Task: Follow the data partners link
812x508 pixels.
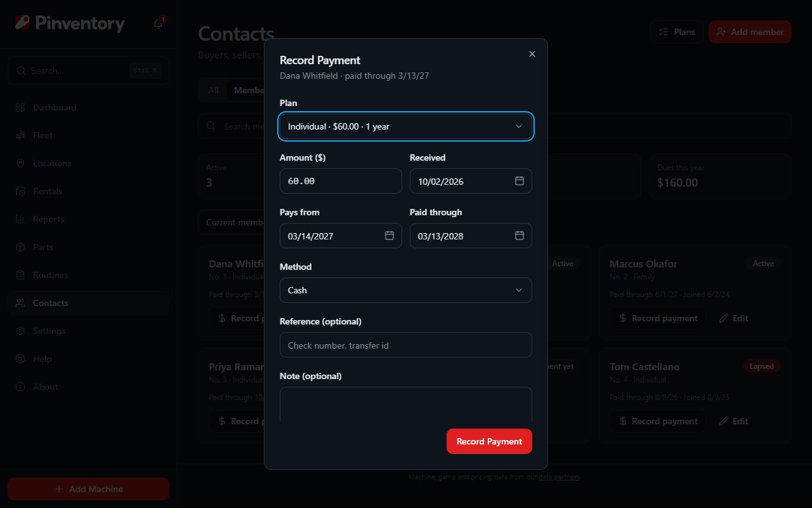Action: coord(559,477)
